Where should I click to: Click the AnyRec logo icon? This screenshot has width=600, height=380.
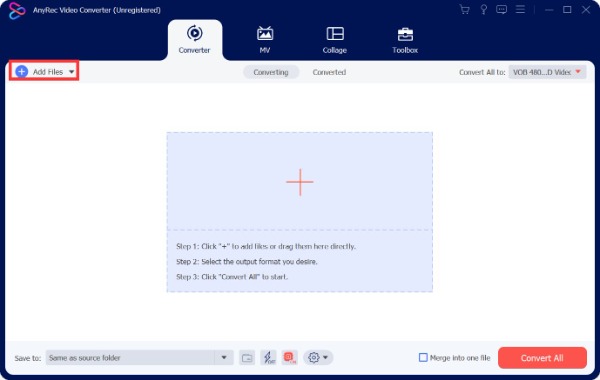16,10
